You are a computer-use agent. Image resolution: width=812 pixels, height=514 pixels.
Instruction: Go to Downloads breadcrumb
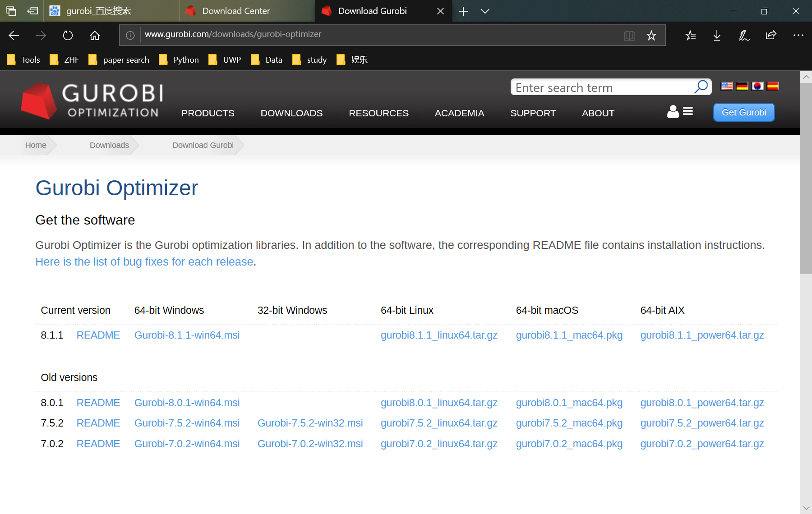[109, 145]
